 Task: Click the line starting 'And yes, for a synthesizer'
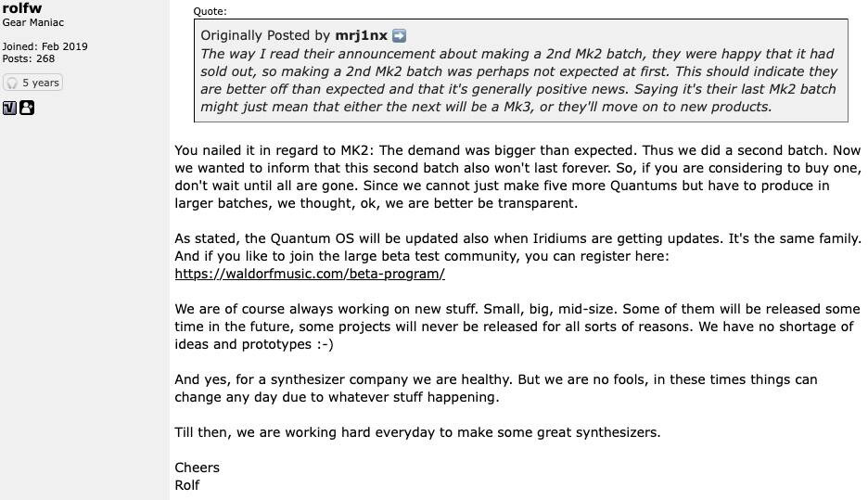tap(496, 388)
